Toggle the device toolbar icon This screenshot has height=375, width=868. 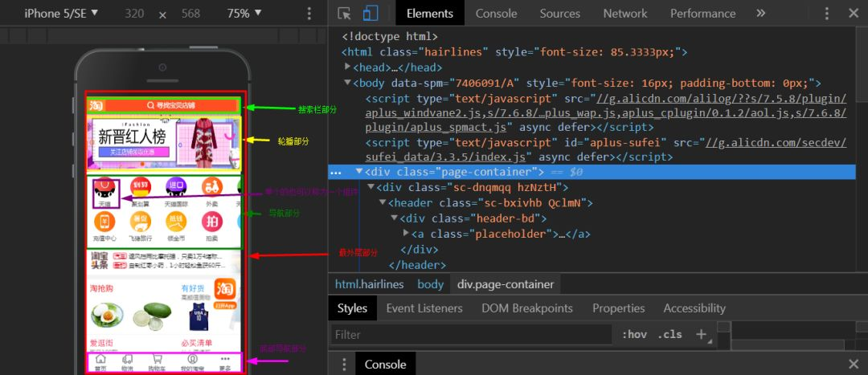coord(371,14)
